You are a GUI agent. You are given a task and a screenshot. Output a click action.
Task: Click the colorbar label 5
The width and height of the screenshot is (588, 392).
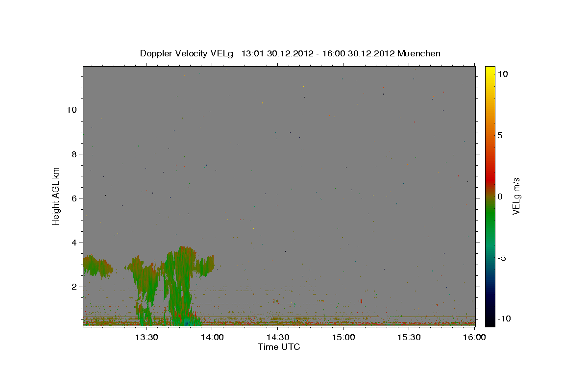(x=500, y=135)
